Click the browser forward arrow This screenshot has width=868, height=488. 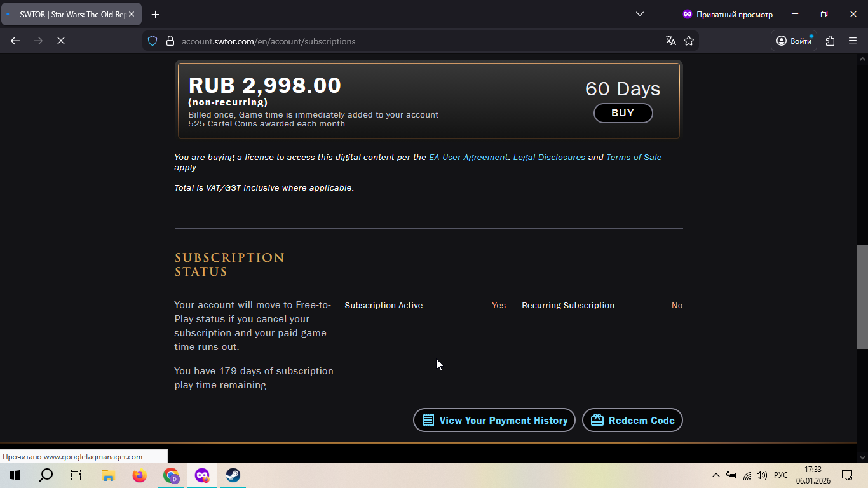38,41
